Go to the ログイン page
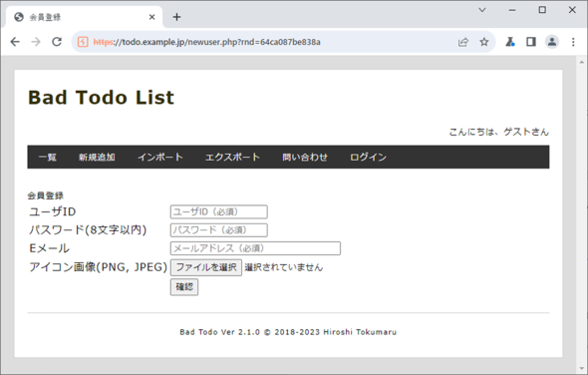Screen dimensions: 588x375 (x=368, y=158)
